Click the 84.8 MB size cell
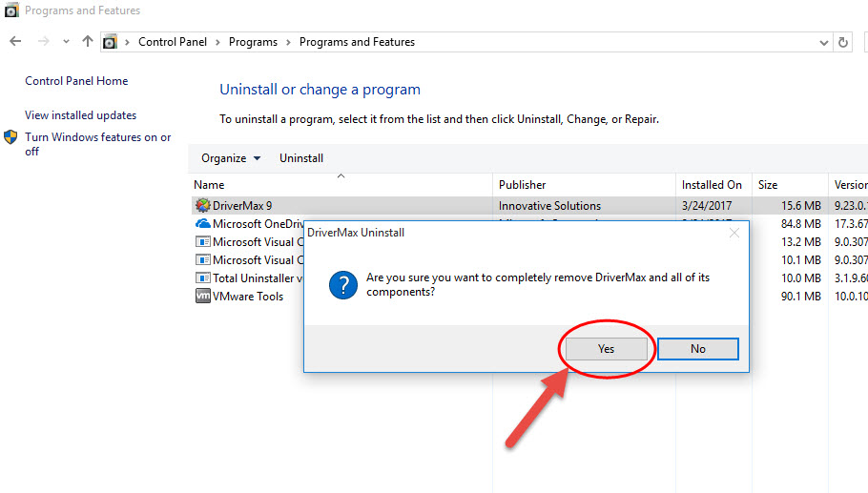 [801, 224]
